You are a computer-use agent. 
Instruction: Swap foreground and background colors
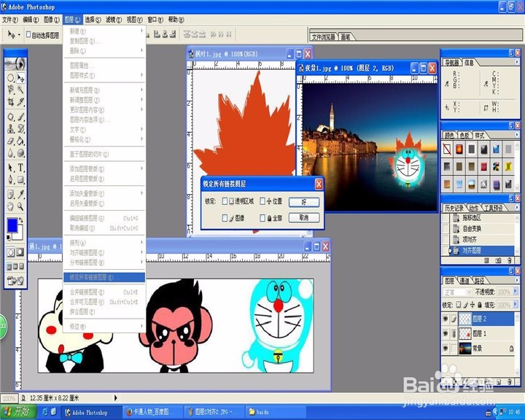pyautogui.click(x=21, y=220)
